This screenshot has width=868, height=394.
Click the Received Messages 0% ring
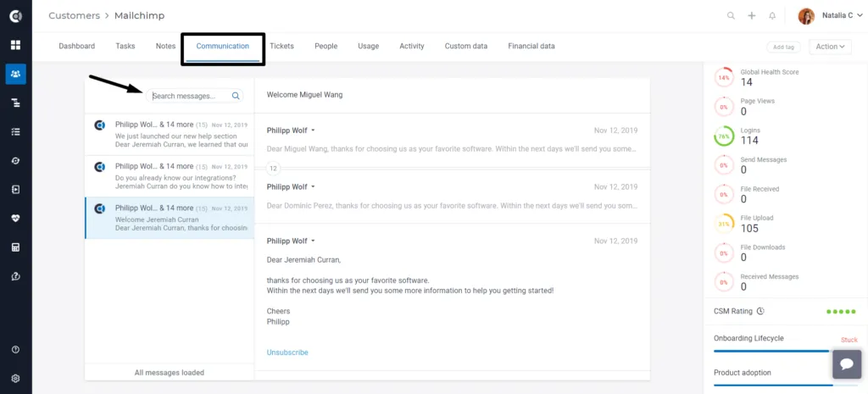[724, 282]
